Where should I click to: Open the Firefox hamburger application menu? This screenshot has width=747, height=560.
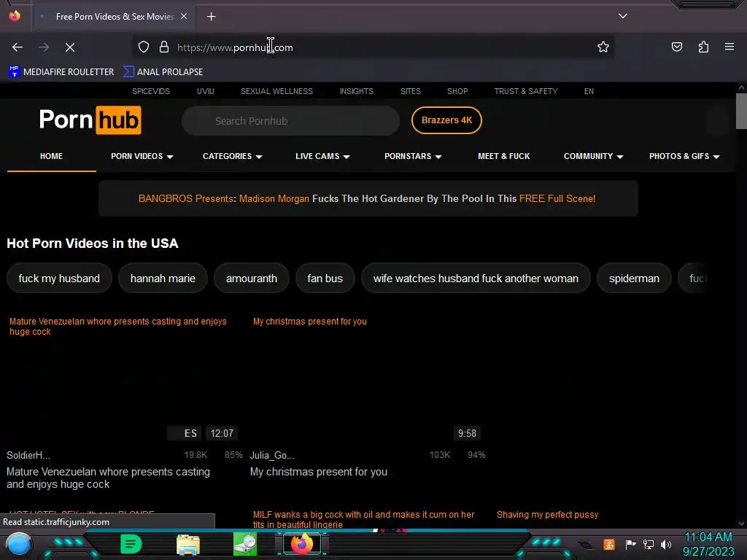pyautogui.click(x=729, y=47)
